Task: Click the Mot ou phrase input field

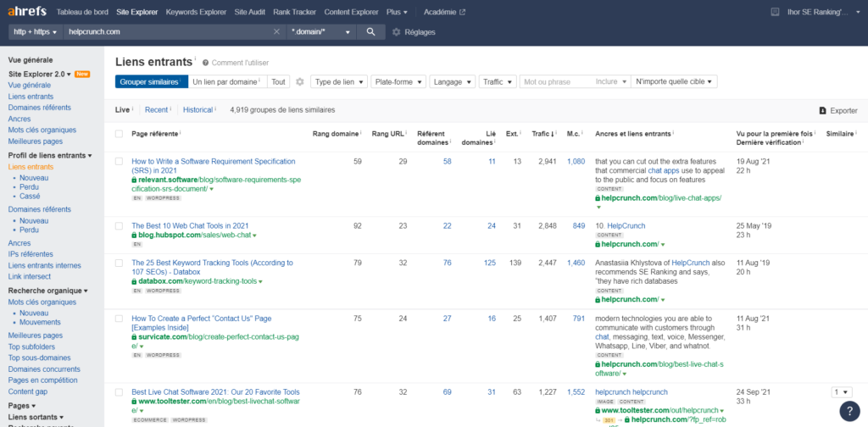Action: (x=555, y=82)
